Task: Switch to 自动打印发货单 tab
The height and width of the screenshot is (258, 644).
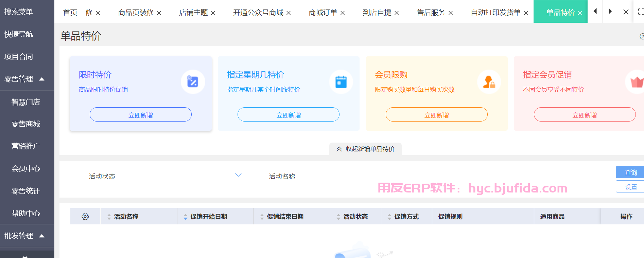Action: pos(496,13)
